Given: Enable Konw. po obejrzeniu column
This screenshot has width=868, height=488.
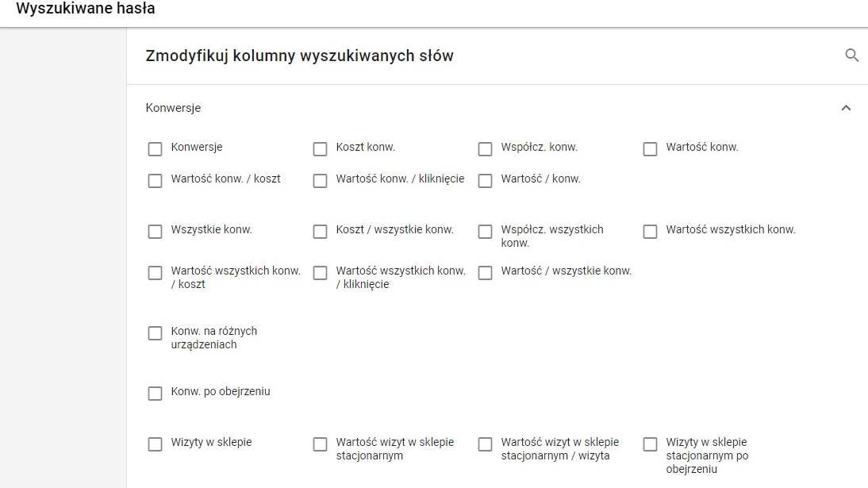Looking at the screenshot, I should [155, 394].
